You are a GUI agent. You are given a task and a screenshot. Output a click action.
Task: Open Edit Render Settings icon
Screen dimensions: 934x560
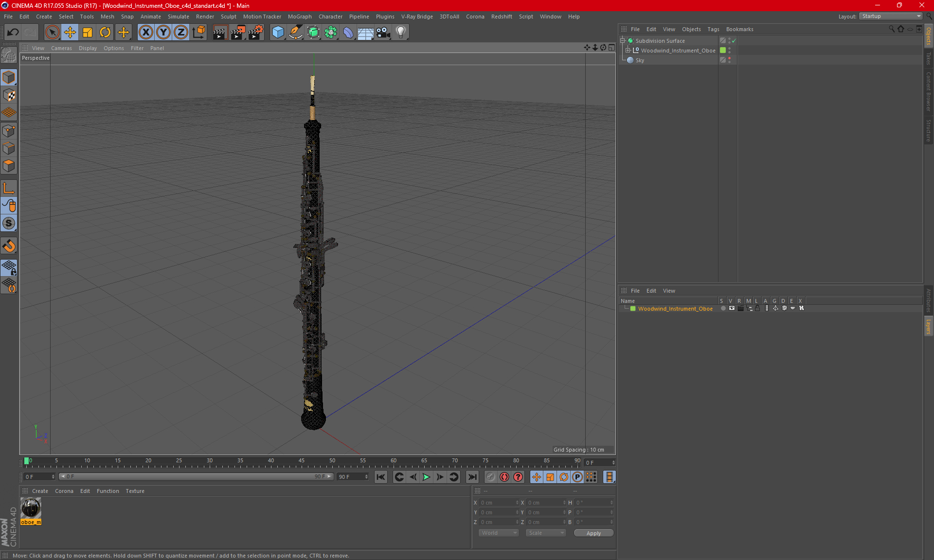[x=256, y=32]
